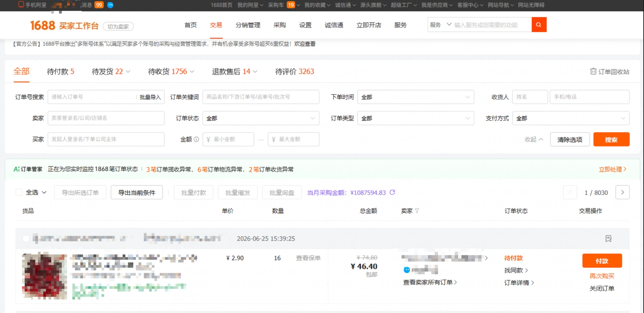The image size is (644, 313).
Task: Focus the 手机/电话 input field
Action: (590, 97)
